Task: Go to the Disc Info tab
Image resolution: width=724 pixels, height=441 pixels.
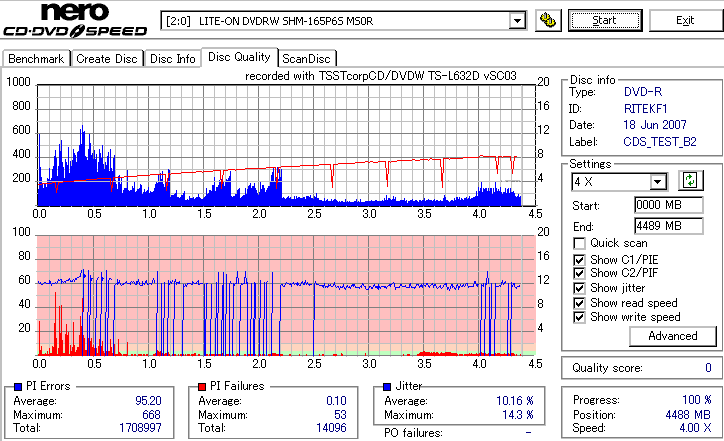Action: point(173,59)
